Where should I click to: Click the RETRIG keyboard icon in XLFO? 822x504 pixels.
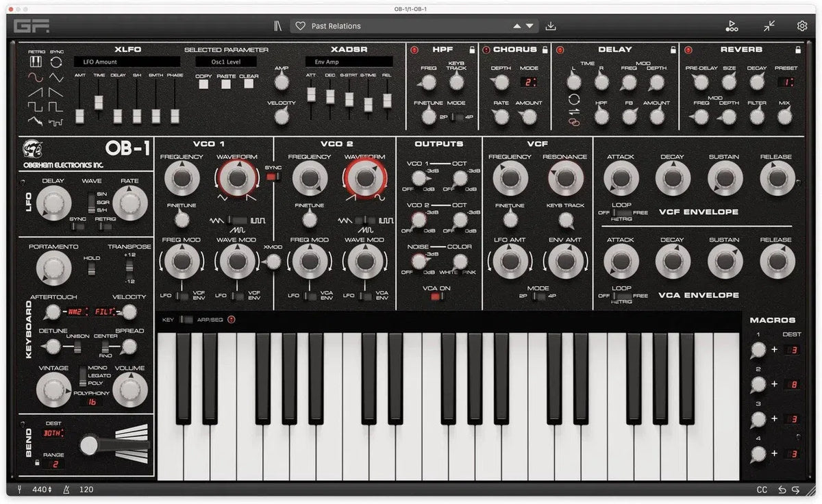coord(35,62)
